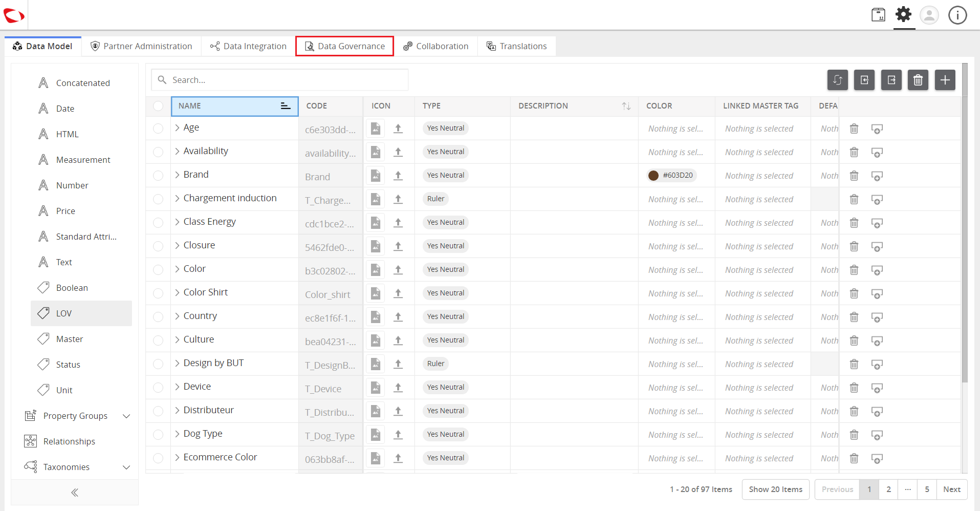Viewport: 980px width, 511px height.
Task: Open the Show 20 Items dropdown
Action: [x=775, y=489]
